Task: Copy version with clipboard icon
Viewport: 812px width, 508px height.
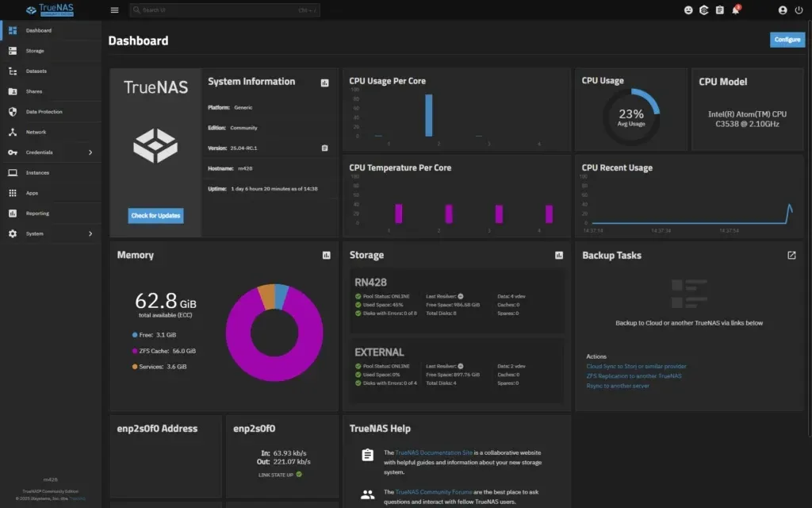Action: [324, 148]
